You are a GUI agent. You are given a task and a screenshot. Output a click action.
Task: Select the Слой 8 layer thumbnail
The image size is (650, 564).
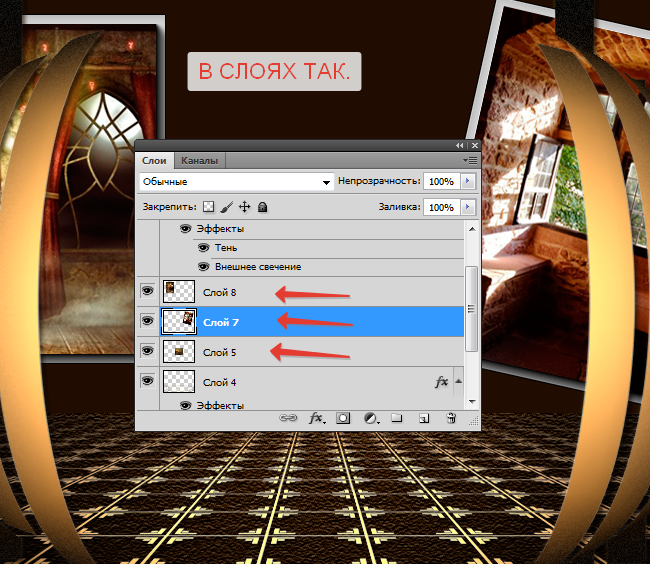pos(179,291)
